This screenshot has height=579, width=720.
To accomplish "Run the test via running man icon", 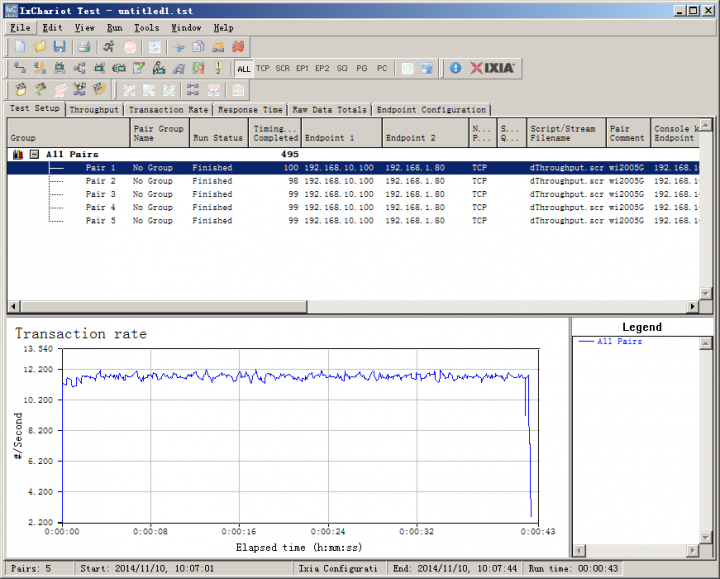I will [109, 46].
